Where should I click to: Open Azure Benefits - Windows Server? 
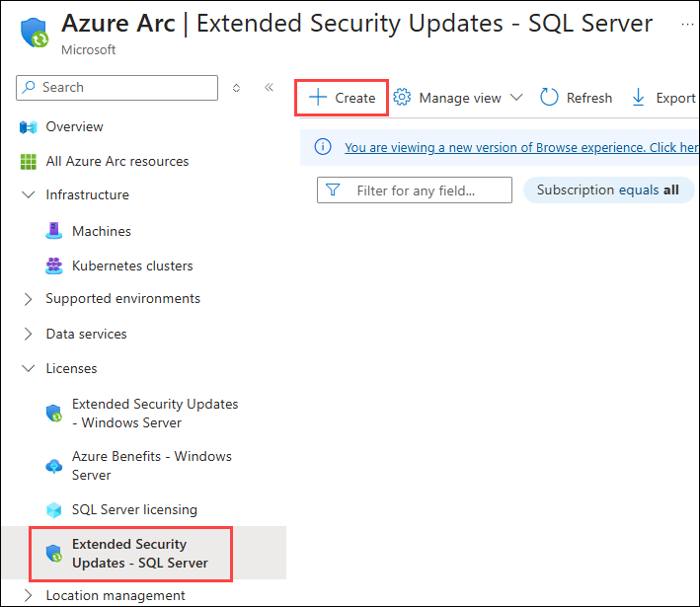click(x=152, y=466)
